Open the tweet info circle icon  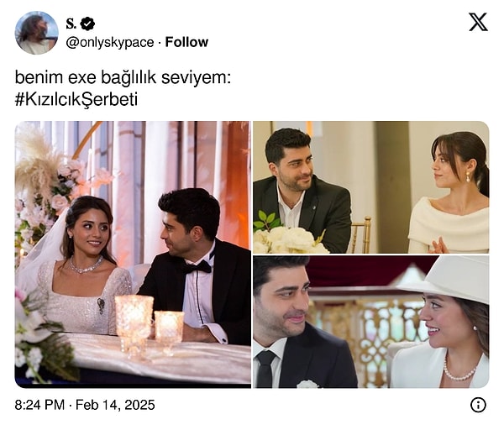[478, 405]
